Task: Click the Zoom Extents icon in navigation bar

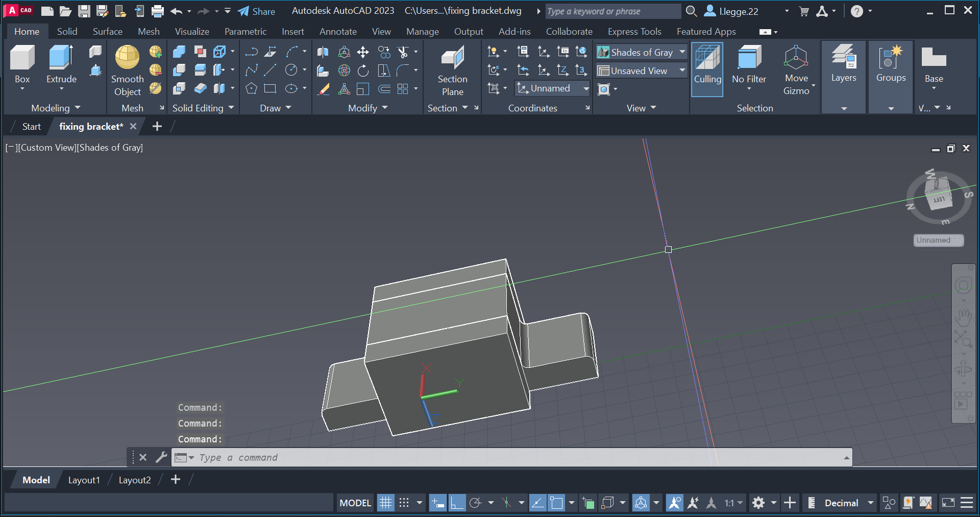Action: pyautogui.click(x=963, y=339)
